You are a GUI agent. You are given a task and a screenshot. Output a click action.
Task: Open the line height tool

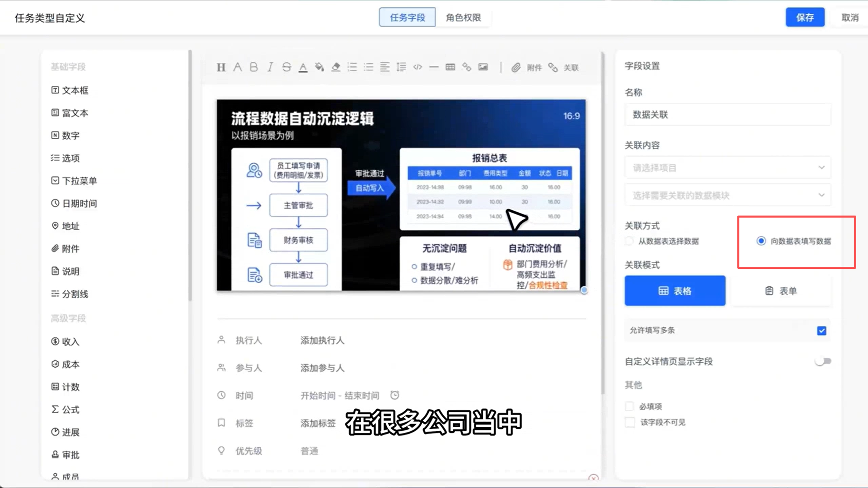(x=401, y=67)
